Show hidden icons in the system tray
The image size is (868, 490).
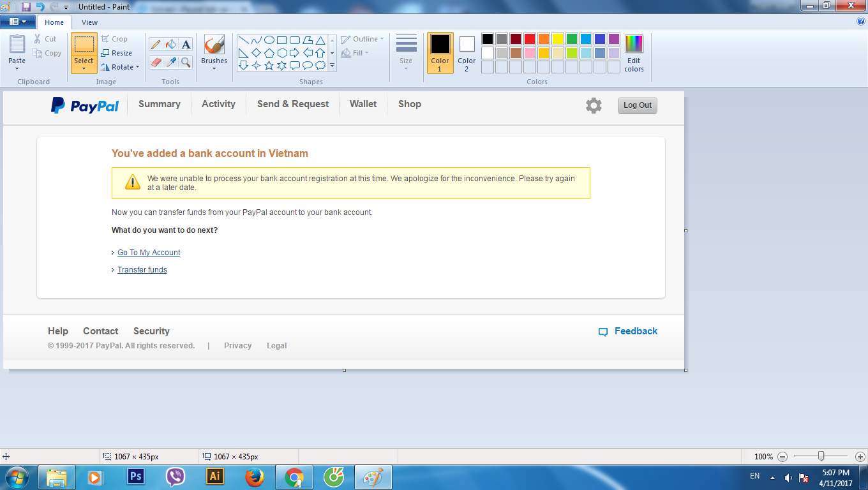click(772, 477)
